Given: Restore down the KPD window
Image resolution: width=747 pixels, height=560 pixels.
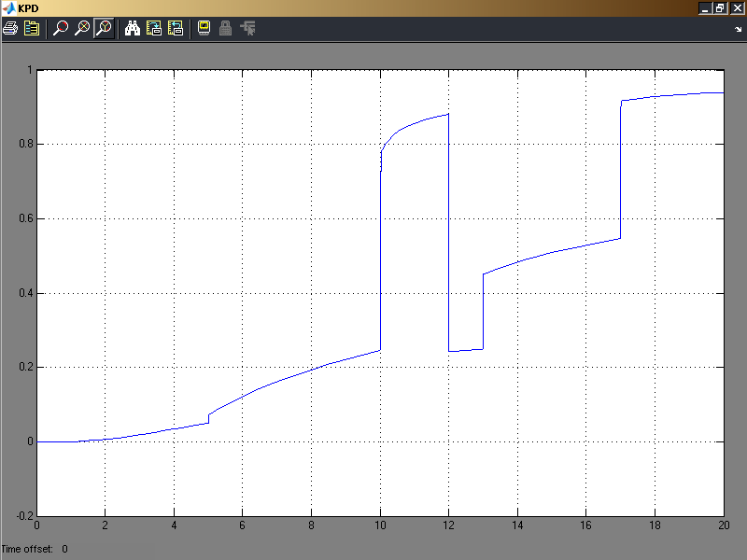Looking at the screenshot, I should (x=720, y=7).
